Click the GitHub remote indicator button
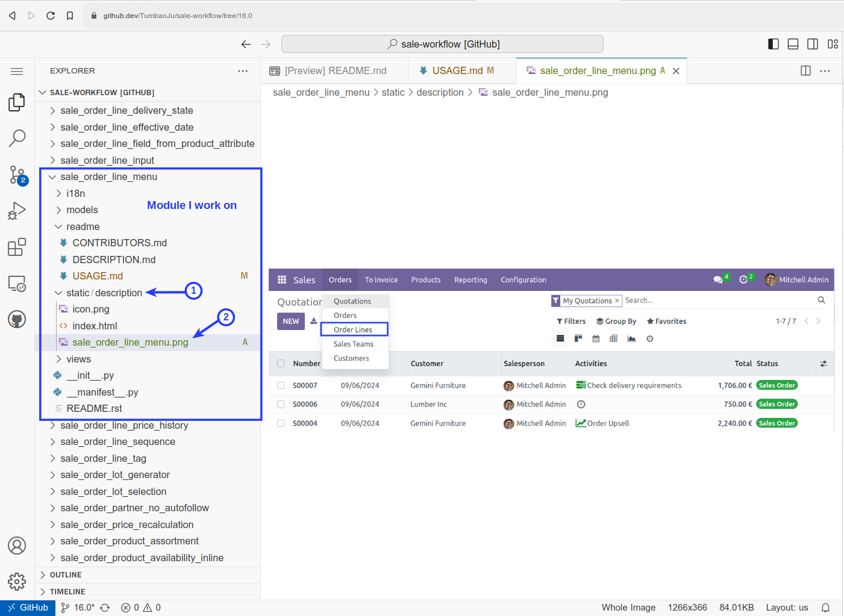Viewport: 844px width, 616px height. click(28, 608)
